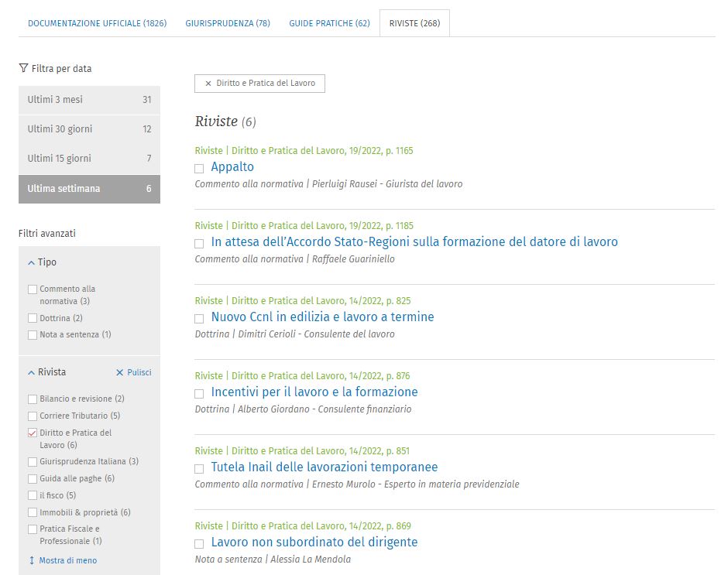
Task: Collapse the Tipo filter section
Action: pyautogui.click(x=32, y=263)
